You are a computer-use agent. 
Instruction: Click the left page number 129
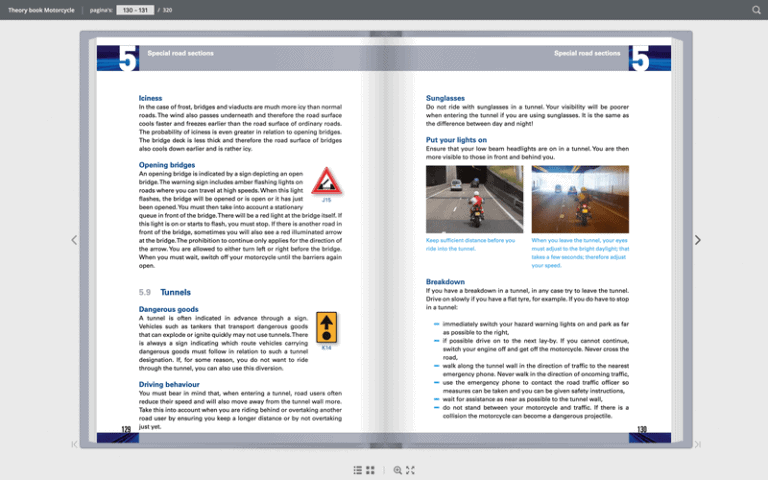coord(127,429)
